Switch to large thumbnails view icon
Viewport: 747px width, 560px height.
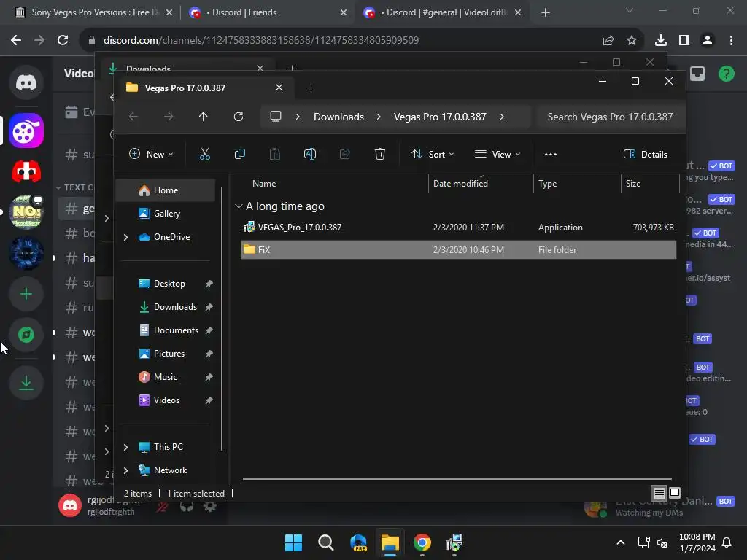[675, 493]
